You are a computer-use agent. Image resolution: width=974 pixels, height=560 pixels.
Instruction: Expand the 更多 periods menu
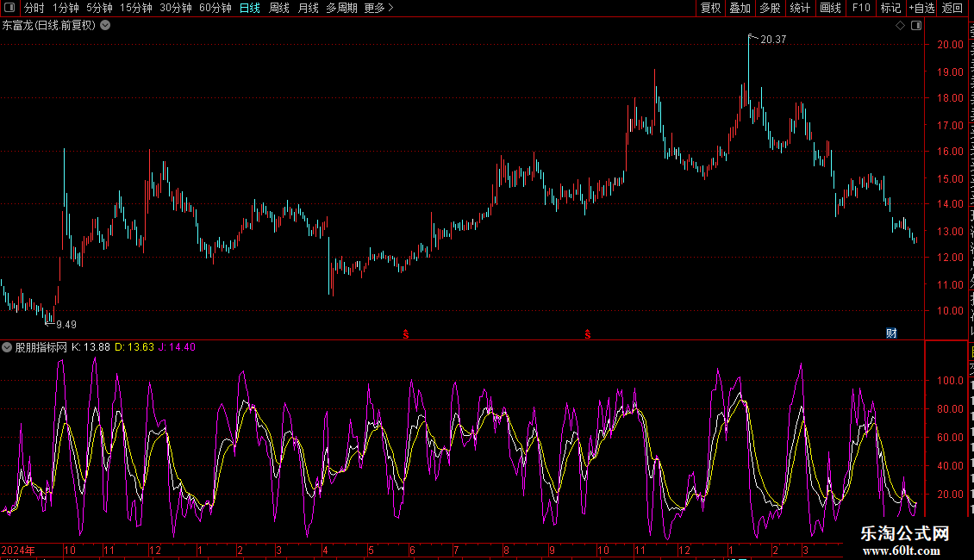(378, 8)
